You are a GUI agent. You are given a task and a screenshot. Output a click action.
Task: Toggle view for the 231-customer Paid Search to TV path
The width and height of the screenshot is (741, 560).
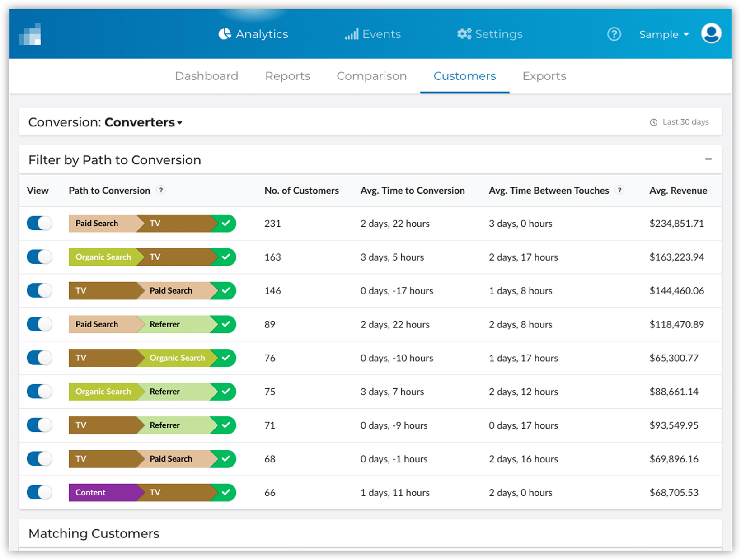click(x=39, y=223)
